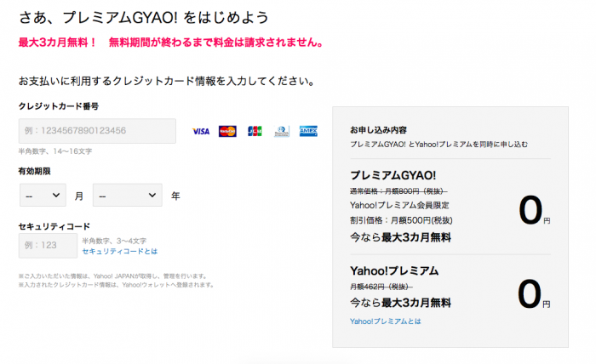Click the セキュリティコード label

54,226
